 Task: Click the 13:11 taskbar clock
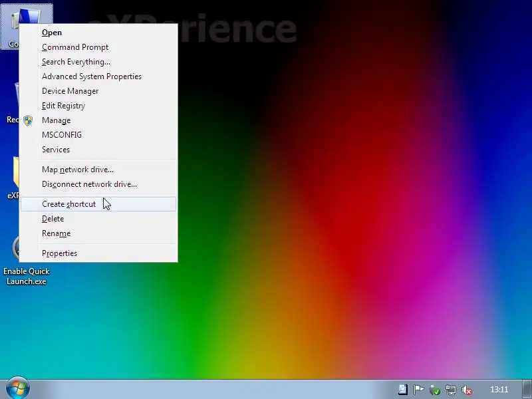499,390
